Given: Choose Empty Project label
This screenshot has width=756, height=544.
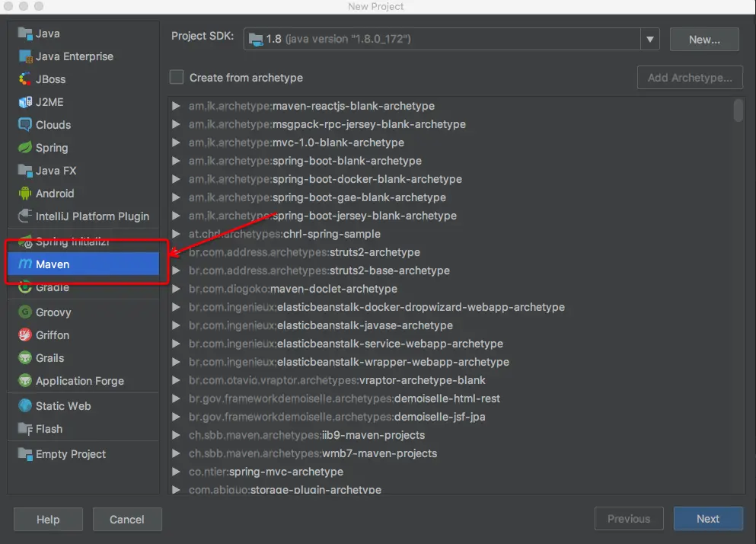Looking at the screenshot, I should click(x=70, y=454).
